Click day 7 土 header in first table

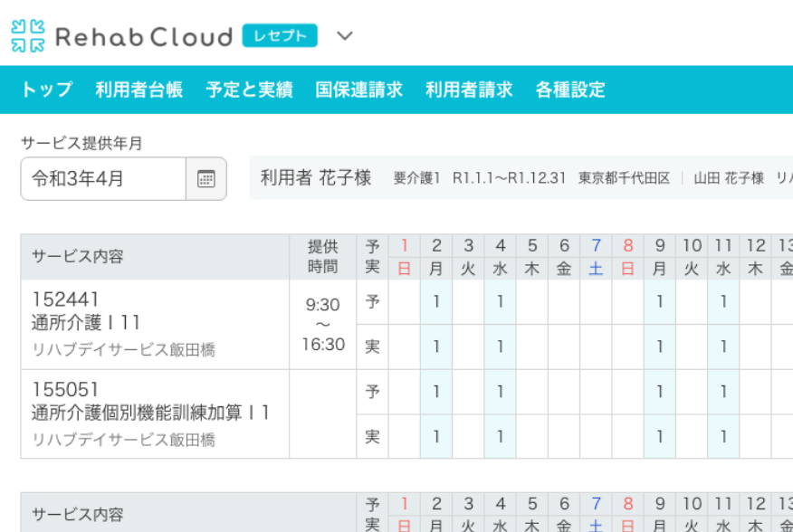pyautogui.click(x=596, y=257)
